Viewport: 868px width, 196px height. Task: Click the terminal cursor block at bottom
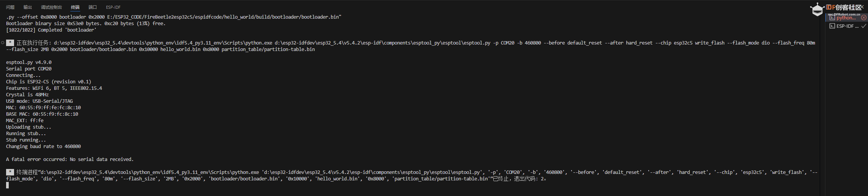coord(7,185)
